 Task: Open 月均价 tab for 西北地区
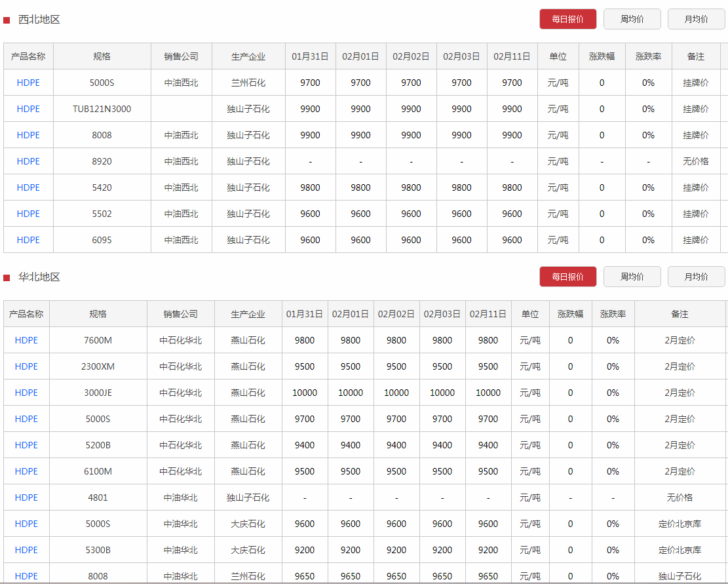tap(696, 19)
